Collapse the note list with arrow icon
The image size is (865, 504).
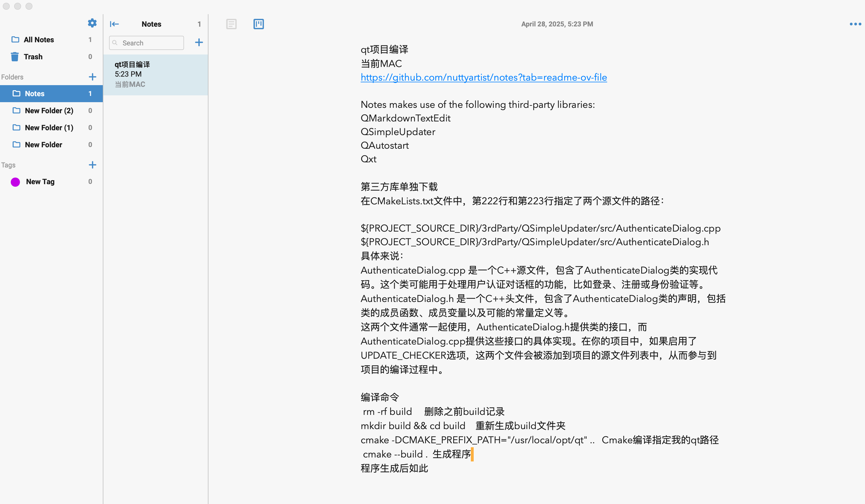pyautogui.click(x=114, y=24)
